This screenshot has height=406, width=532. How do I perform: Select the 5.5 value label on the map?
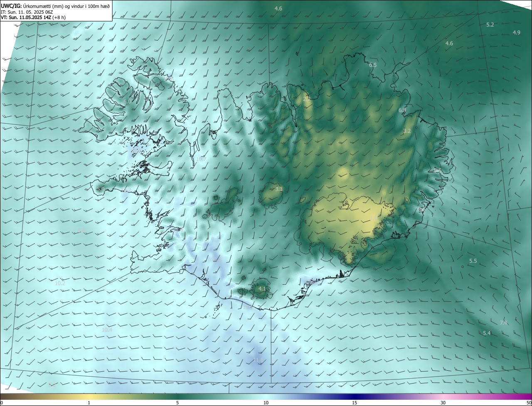(473, 261)
